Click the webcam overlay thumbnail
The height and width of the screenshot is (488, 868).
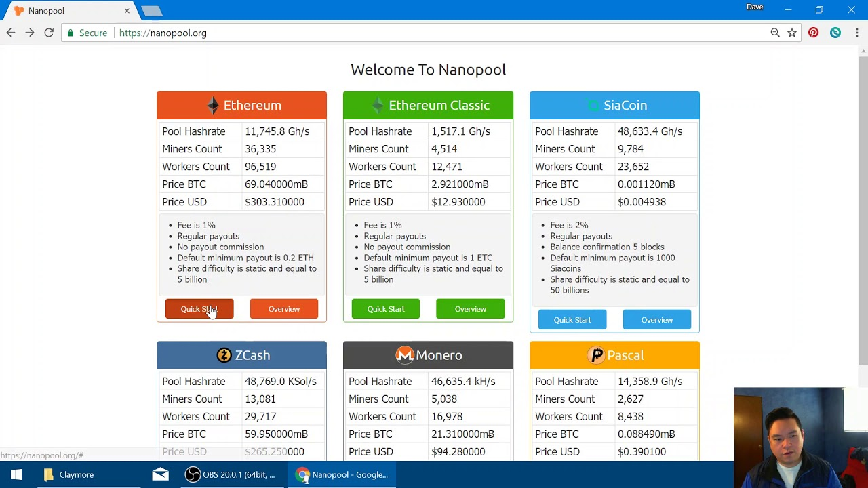click(x=800, y=437)
